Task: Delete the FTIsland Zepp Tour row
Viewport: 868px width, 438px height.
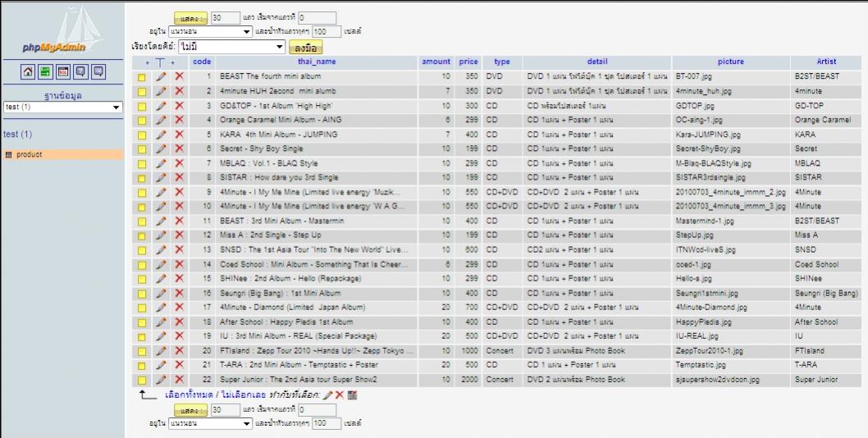Action: click(180, 350)
